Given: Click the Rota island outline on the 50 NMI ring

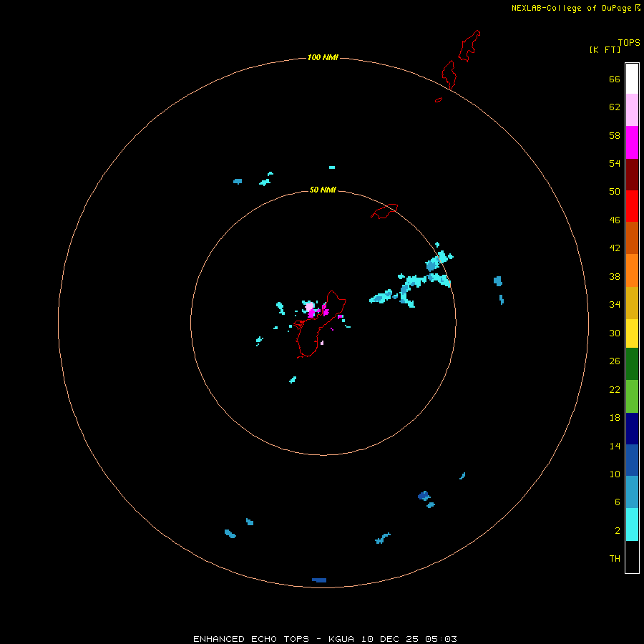Looking at the screenshot, I should point(384,211).
